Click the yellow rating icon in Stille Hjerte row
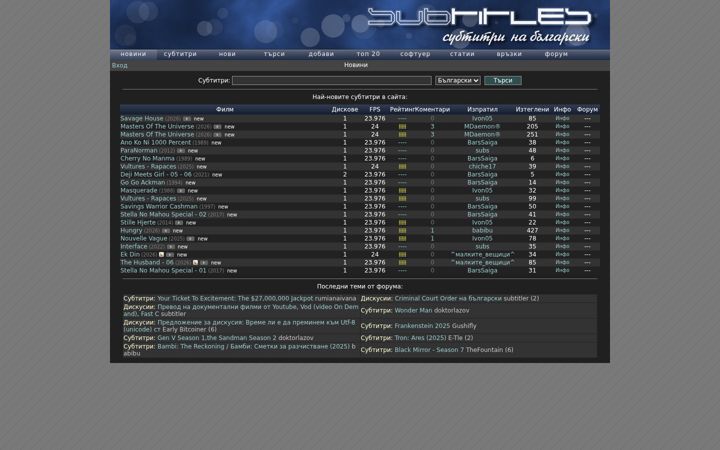Viewport: 720px width, 450px height. (402, 223)
